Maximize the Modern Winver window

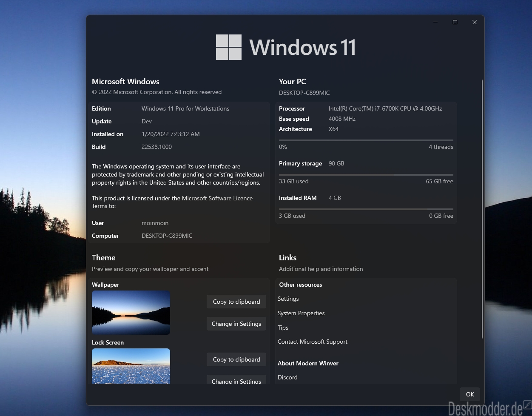(455, 22)
